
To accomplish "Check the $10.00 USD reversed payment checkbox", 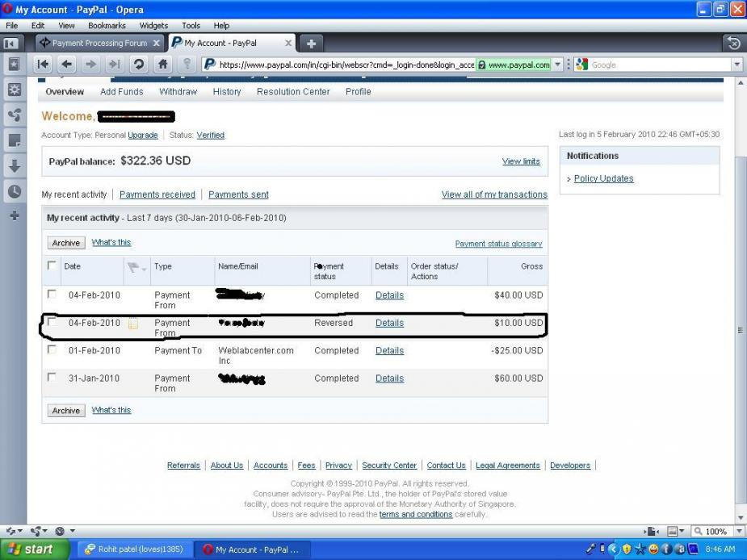I will [x=52, y=323].
